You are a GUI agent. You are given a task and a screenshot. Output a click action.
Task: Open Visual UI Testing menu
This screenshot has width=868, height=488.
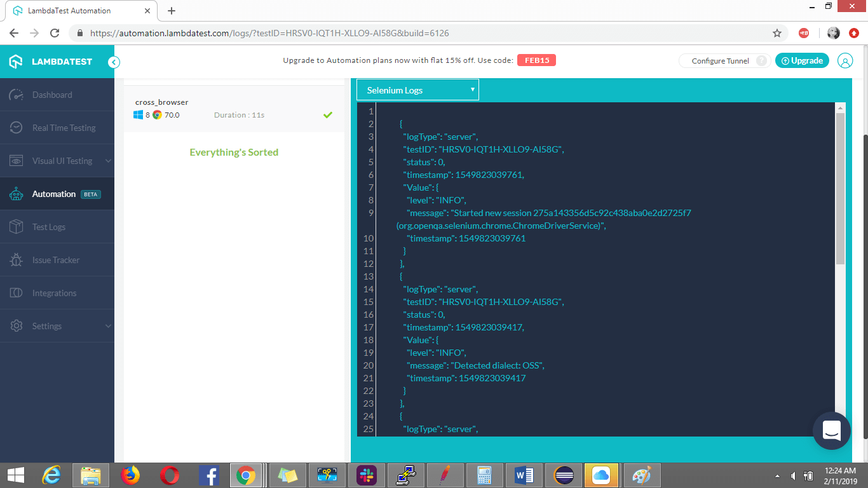tap(62, 161)
